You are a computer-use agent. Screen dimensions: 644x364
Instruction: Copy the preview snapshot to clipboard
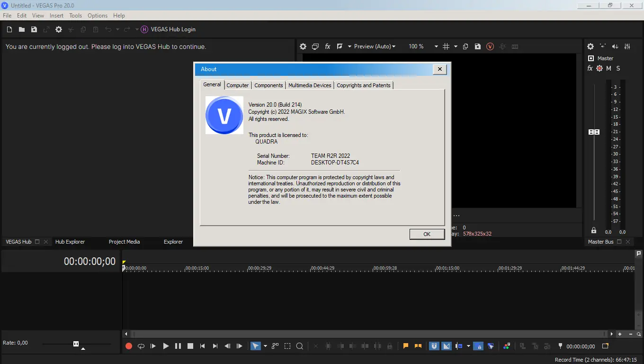click(x=465, y=46)
